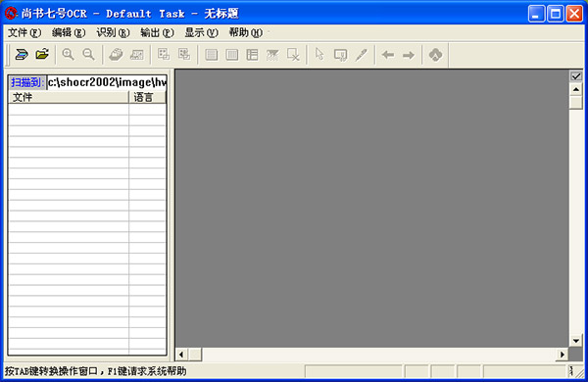Click the grayed eraser-like icon after zoom out
The height and width of the screenshot is (382, 588).
(x=116, y=55)
